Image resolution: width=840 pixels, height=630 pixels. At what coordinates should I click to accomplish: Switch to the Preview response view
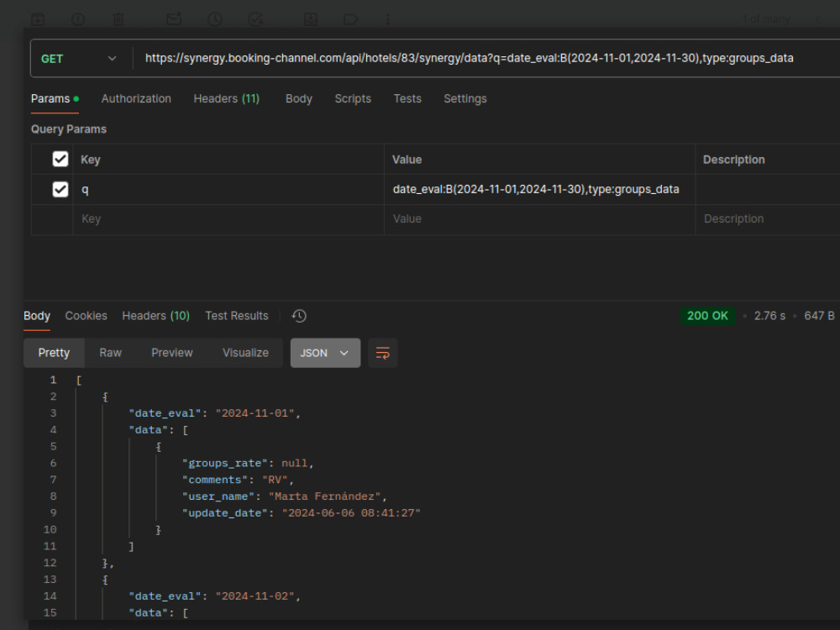pyautogui.click(x=172, y=353)
